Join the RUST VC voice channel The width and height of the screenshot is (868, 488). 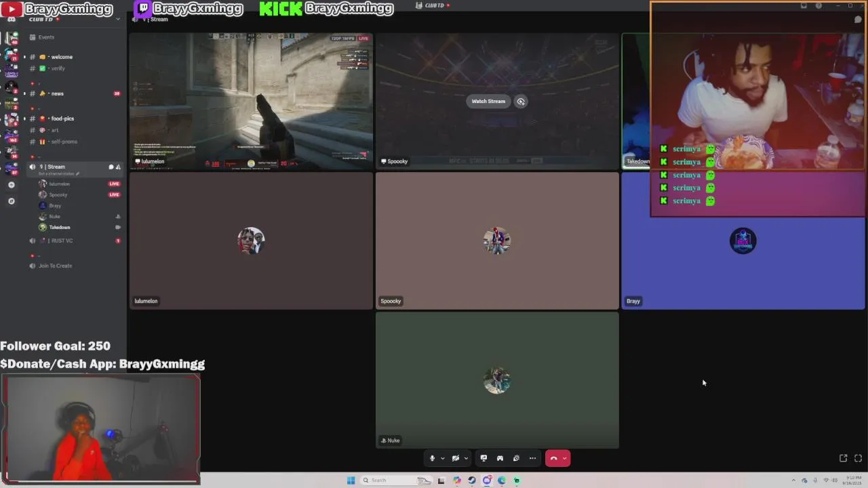(62, 241)
